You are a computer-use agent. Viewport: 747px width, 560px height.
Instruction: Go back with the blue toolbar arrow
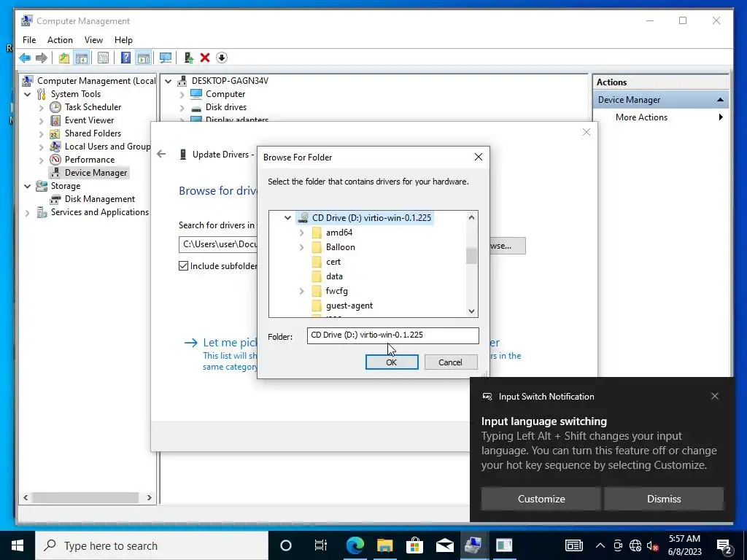[x=25, y=58]
